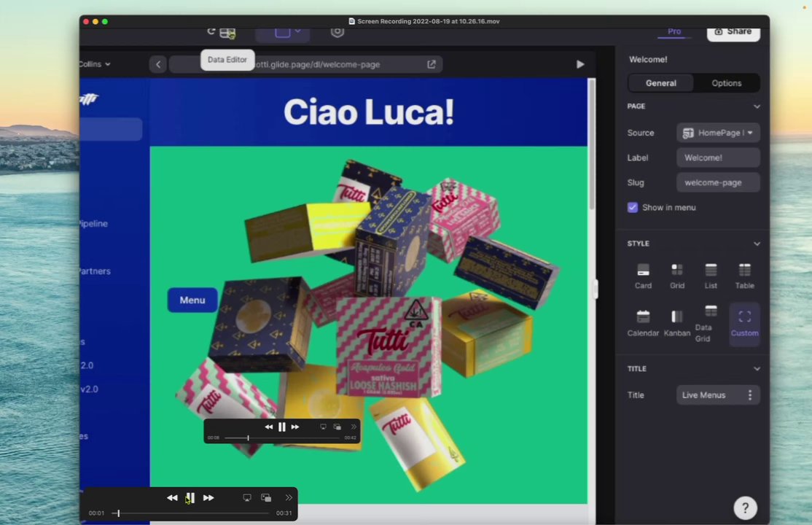This screenshot has width=812, height=525.
Task: Pause playback in the 00:31 control bar
Action: tap(190, 497)
